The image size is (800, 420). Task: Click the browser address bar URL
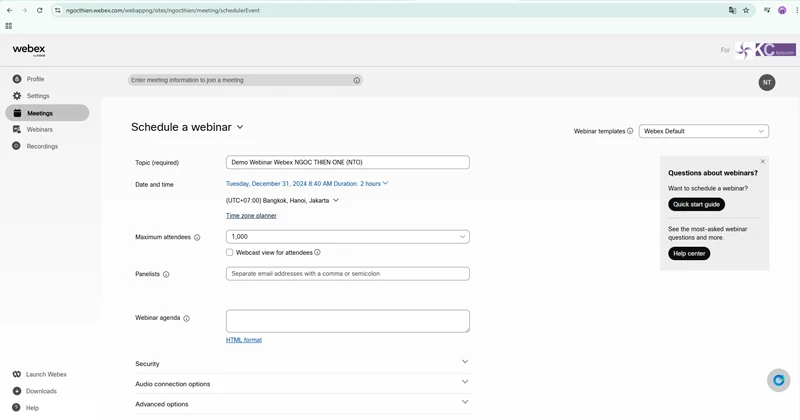(163, 10)
